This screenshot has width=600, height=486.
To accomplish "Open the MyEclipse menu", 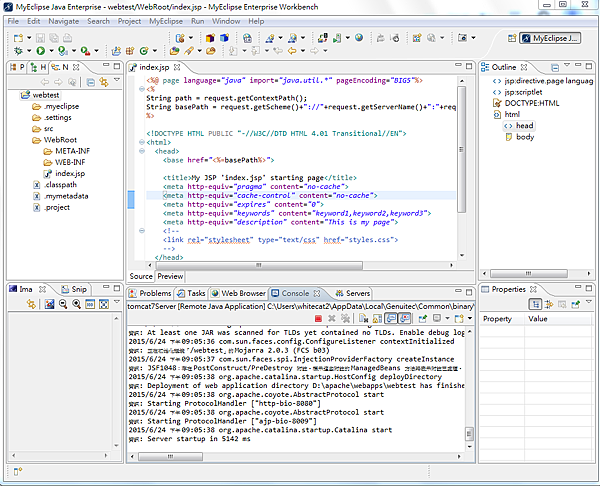I will pos(166,21).
